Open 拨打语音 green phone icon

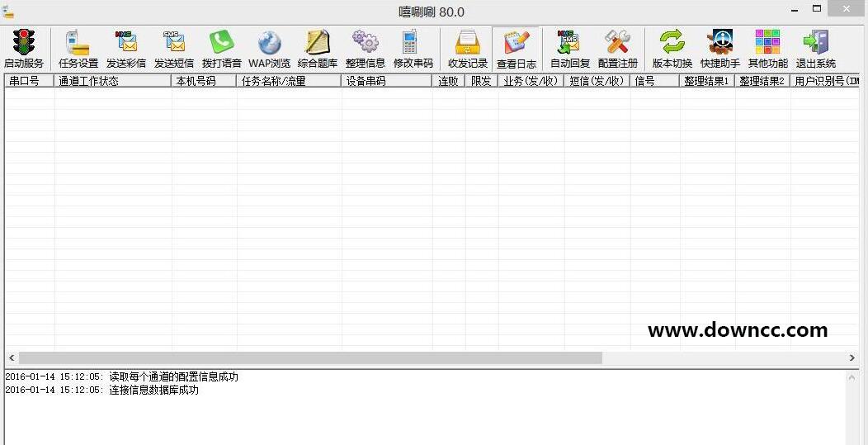tap(221, 43)
